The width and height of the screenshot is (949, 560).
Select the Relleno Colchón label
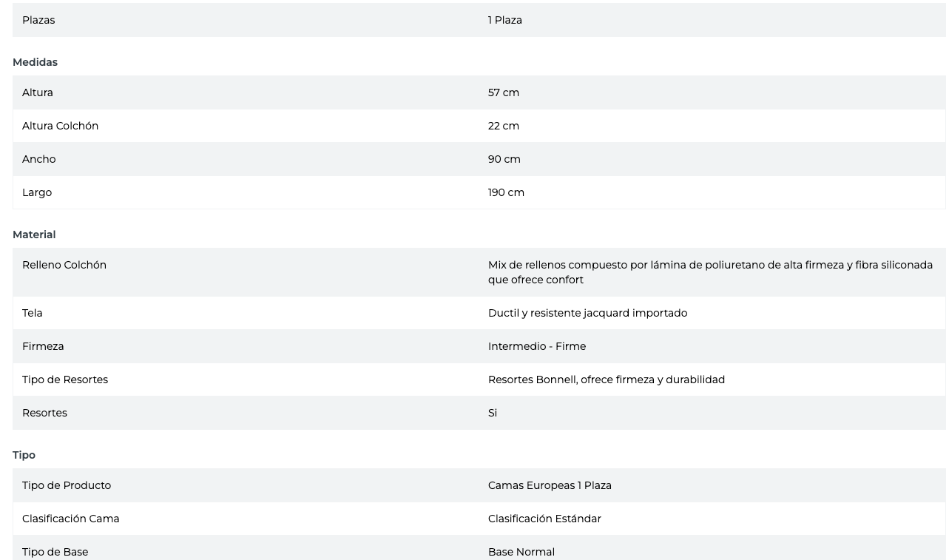64,265
